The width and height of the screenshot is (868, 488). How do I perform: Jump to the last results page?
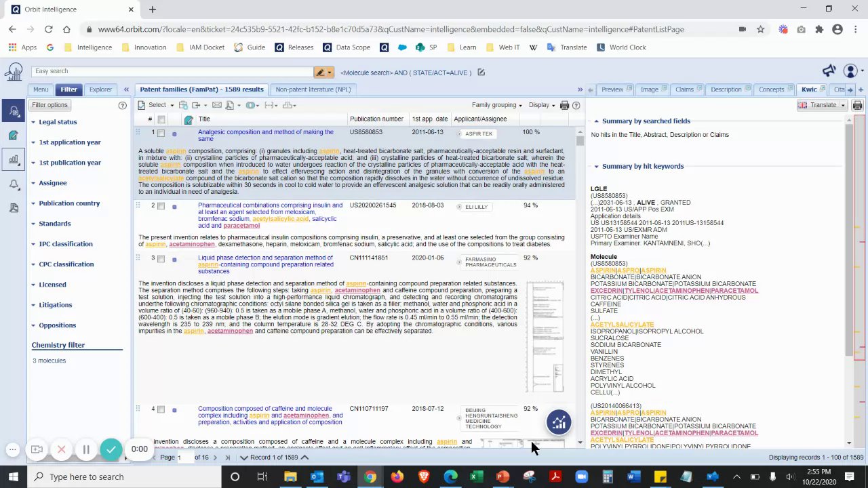pos(227,457)
